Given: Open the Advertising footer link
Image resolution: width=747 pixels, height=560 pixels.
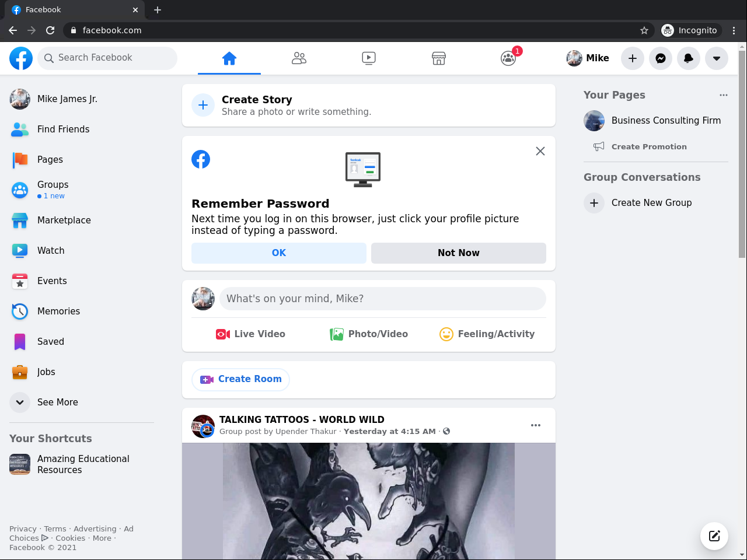Looking at the screenshot, I should pyautogui.click(x=95, y=529).
